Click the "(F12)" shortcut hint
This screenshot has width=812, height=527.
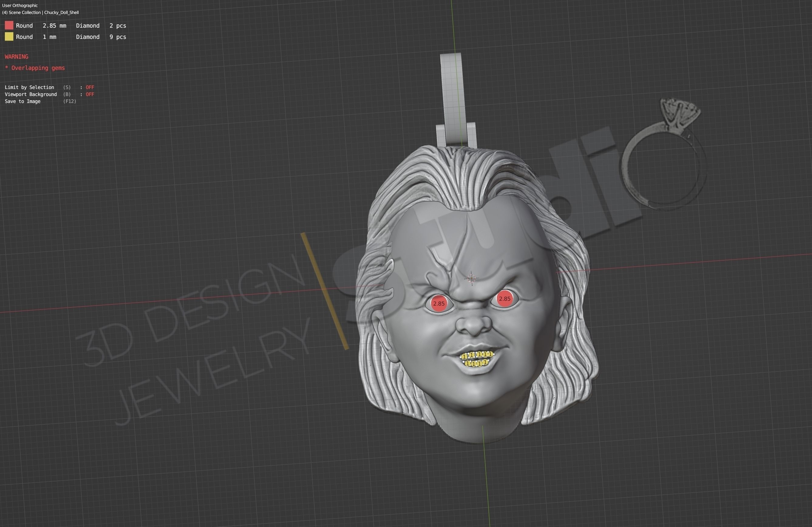pos(70,101)
